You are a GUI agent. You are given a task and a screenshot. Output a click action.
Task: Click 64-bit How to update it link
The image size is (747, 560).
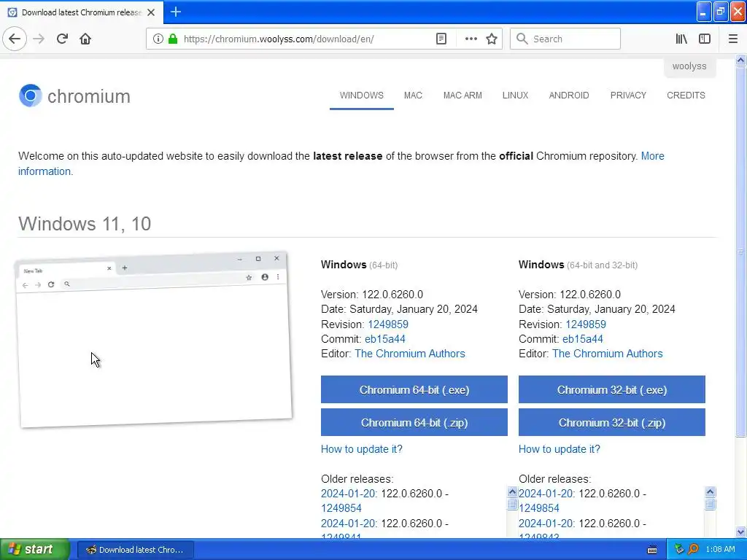click(362, 449)
